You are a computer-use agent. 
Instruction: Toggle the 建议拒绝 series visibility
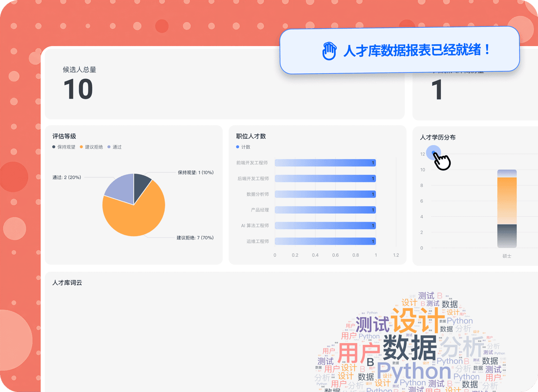91,146
